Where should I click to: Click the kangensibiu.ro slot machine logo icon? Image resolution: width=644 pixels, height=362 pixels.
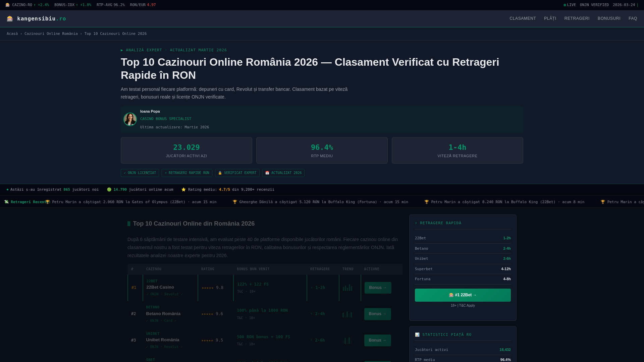(x=10, y=19)
